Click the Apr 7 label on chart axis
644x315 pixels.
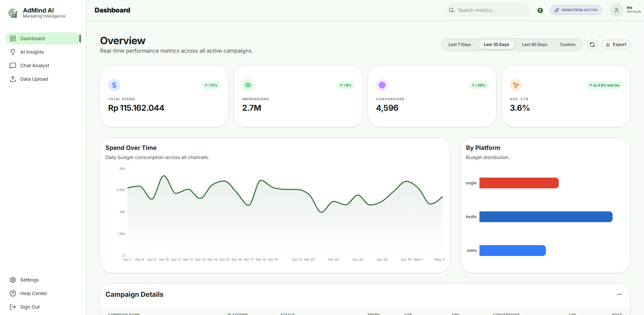coord(127,260)
